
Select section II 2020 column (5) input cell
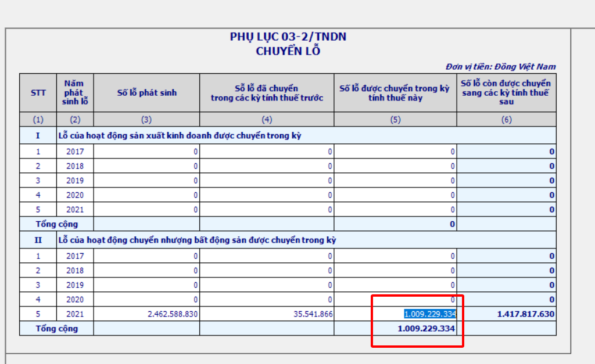coord(395,300)
